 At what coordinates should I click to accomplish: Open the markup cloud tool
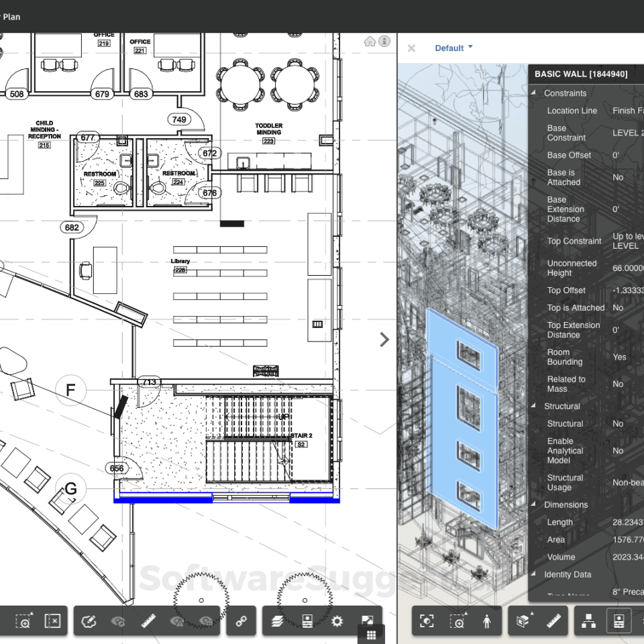pos(87,621)
